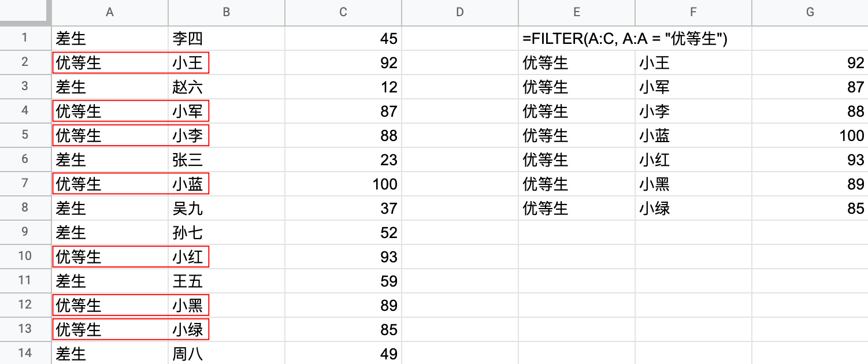The height and width of the screenshot is (364, 868).
Task: Select column C header
Action: tap(343, 12)
